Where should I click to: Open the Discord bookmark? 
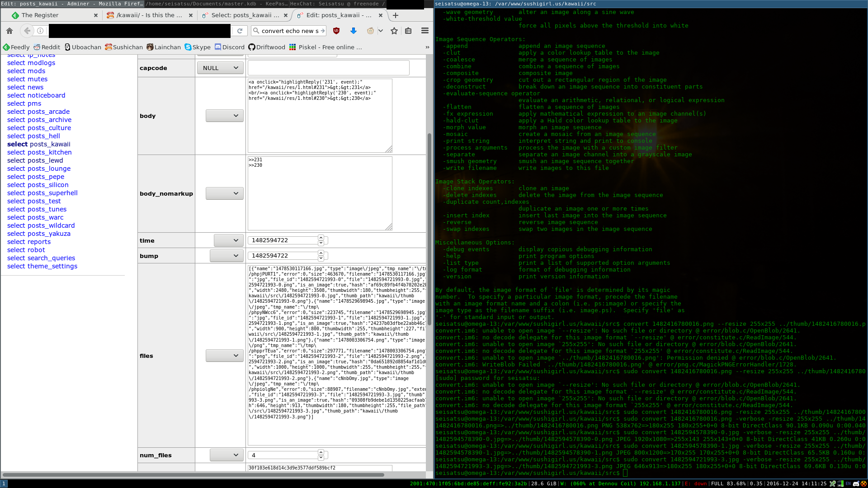click(x=229, y=47)
